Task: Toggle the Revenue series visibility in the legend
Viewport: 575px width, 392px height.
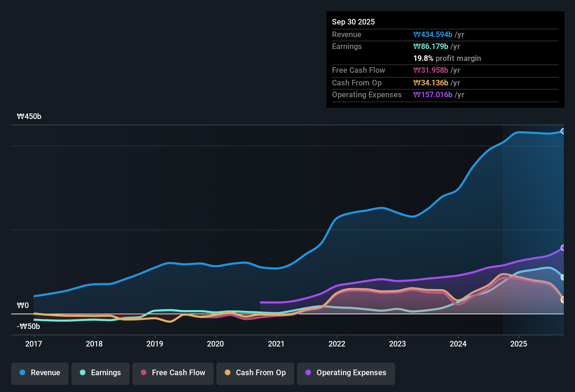Action: 40,373
